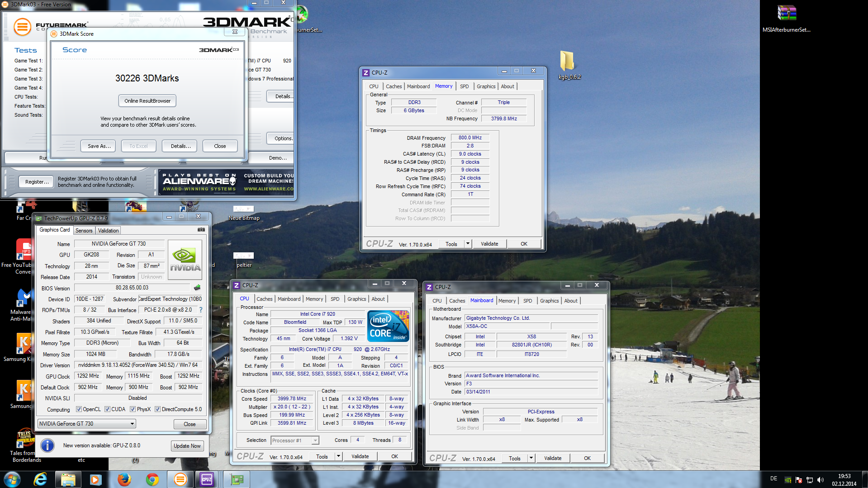Open the network tray icon
The image size is (868, 488).
(810, 480)
